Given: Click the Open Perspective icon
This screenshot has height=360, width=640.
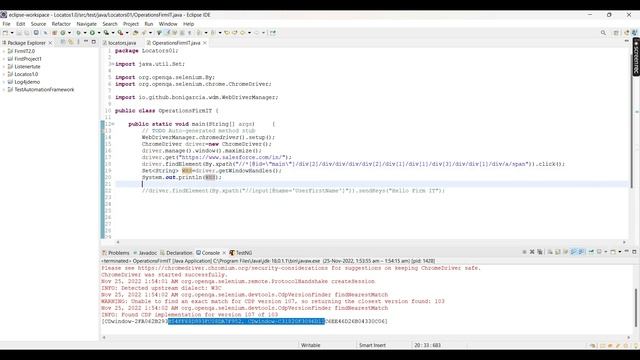Looking at the screenshot, I should [616, 33].
